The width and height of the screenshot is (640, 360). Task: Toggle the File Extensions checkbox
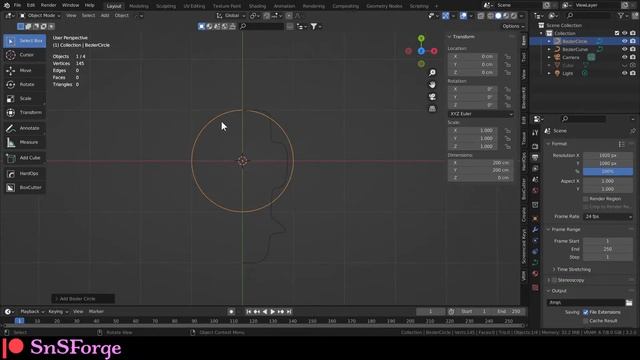coord(586,312)
